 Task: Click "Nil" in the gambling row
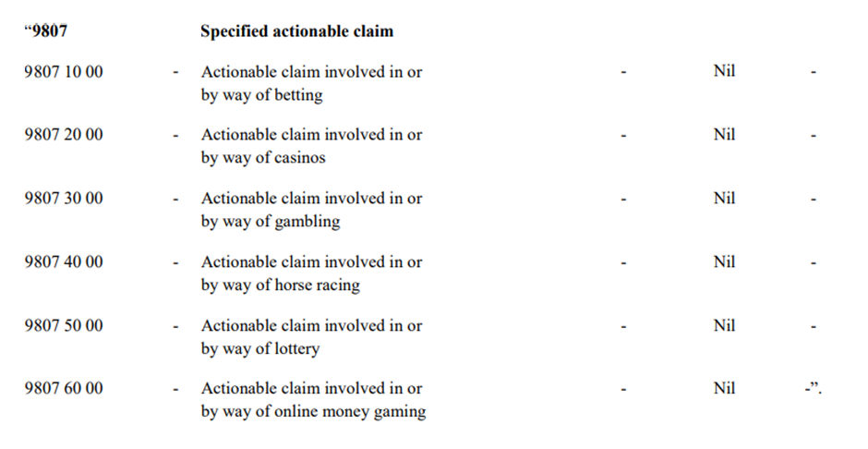pos(724,198)
